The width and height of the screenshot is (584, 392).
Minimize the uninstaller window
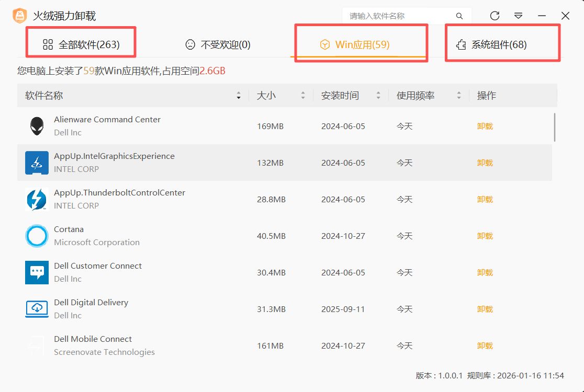click(x=542, y=16)
